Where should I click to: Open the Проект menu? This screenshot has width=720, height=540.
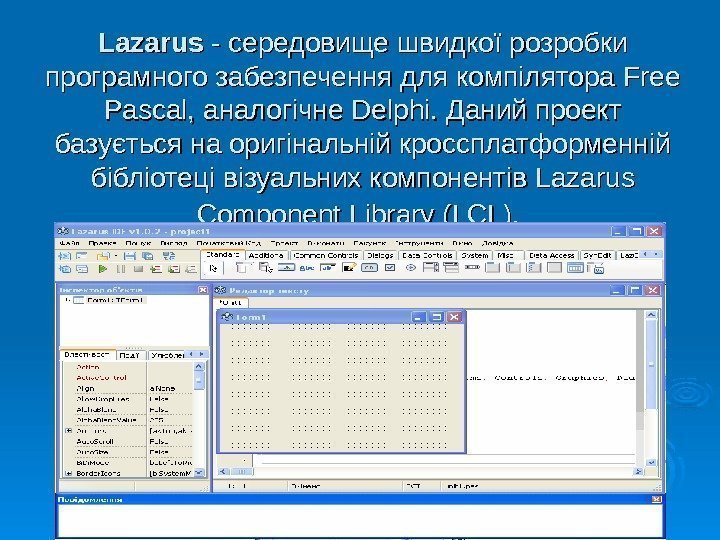(284, 243)
